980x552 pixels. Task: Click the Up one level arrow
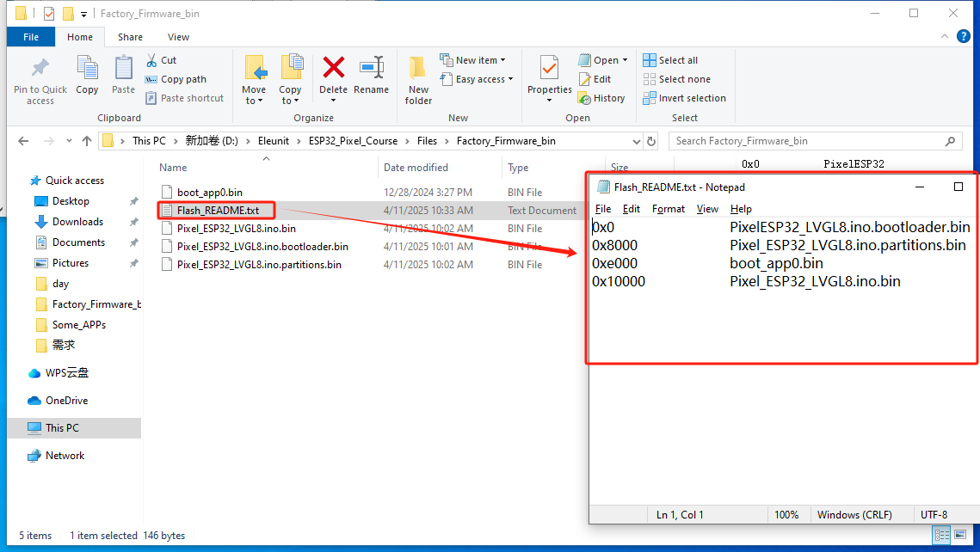(87, 141)
